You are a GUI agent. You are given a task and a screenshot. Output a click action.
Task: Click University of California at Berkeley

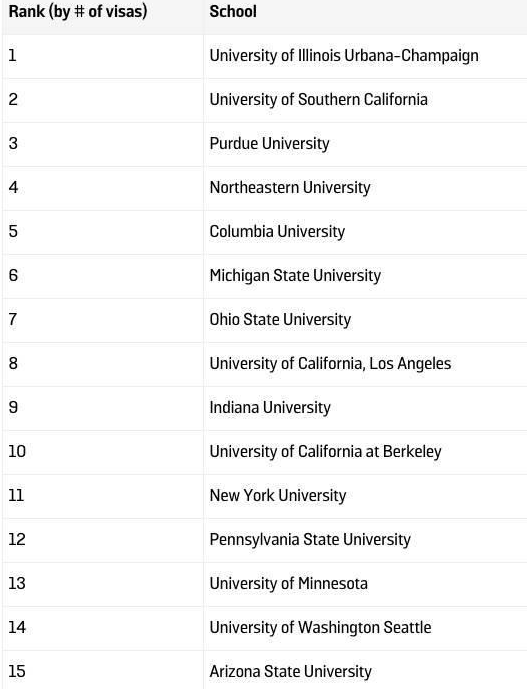click(325, 452)
